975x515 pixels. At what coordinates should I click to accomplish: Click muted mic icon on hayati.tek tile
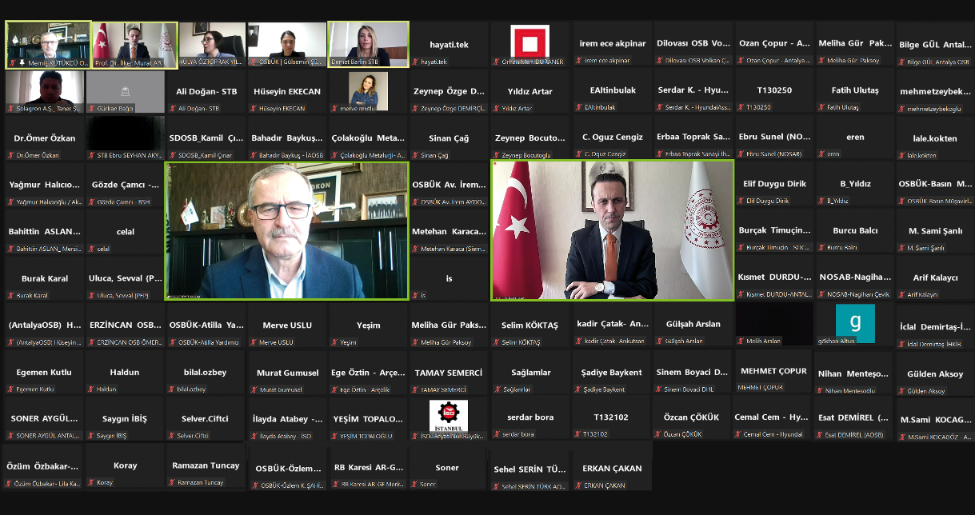click(416, 62)
